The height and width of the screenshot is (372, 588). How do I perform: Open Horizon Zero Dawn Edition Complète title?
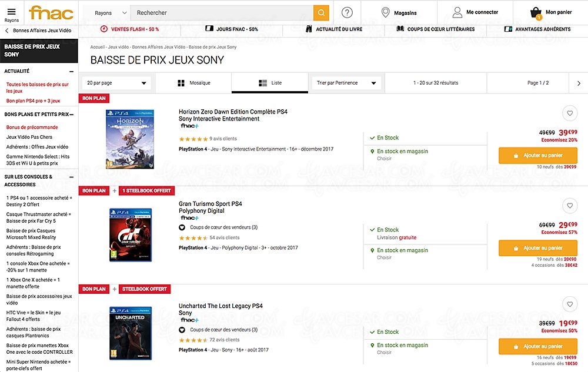point(233,112)
